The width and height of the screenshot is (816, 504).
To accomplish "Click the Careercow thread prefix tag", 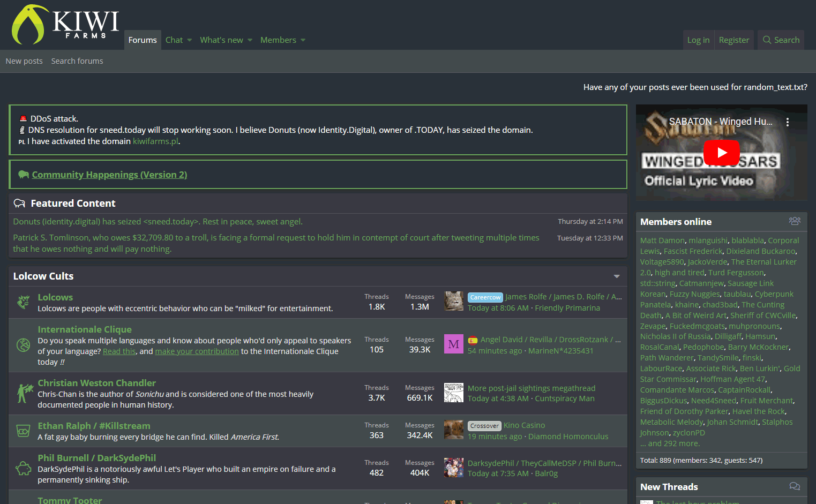I will tap(485, 297).
